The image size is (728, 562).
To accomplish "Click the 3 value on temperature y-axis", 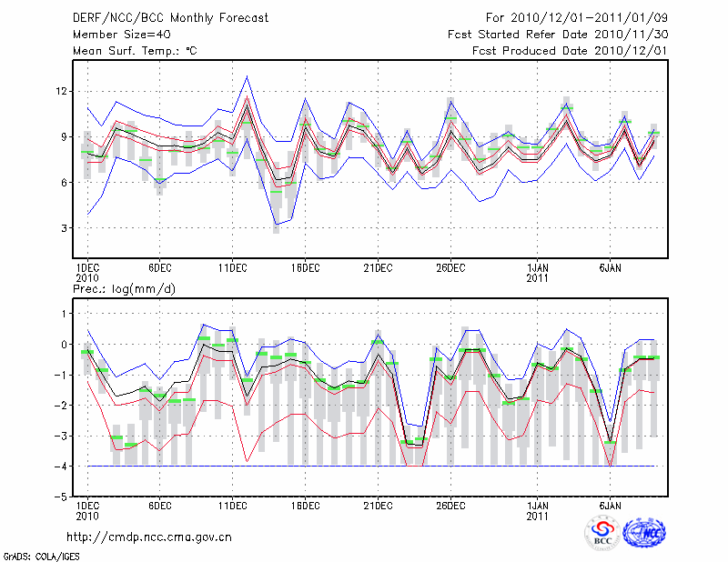I will point(65,227).
